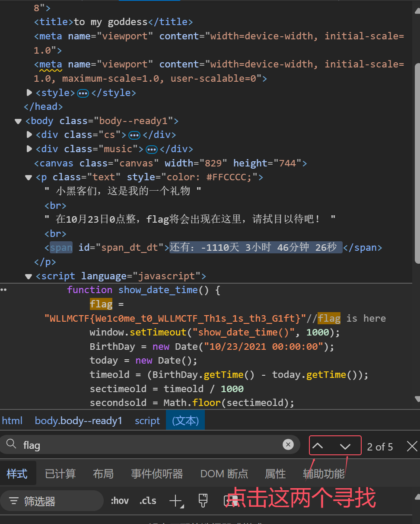Clear the flag search text
Image resolution: width=420 pixels, height=524 pixels.
288,444
